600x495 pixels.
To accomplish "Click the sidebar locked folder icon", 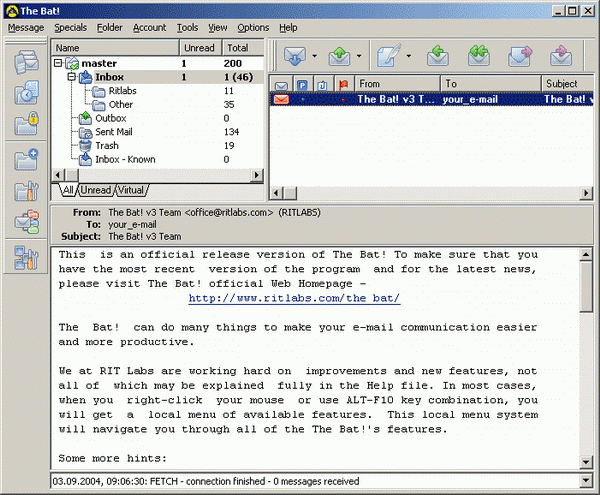I will point(26,123).
